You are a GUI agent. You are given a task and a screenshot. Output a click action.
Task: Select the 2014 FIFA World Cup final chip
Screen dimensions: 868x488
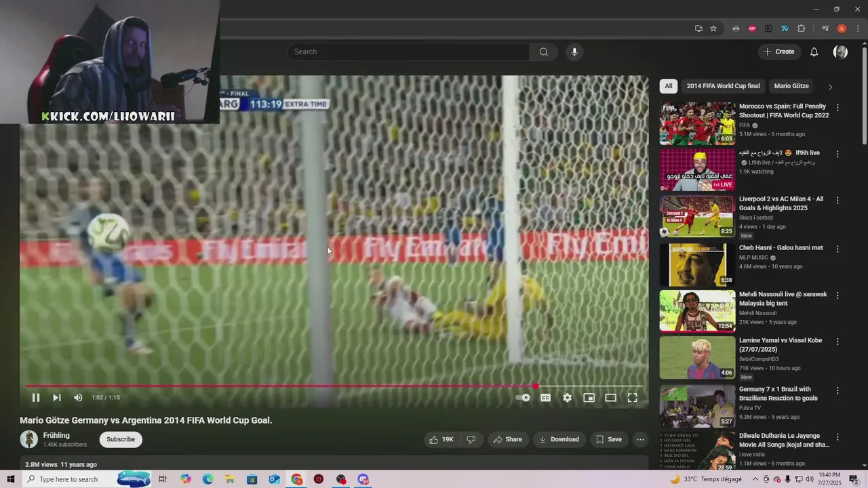[723, 86]
